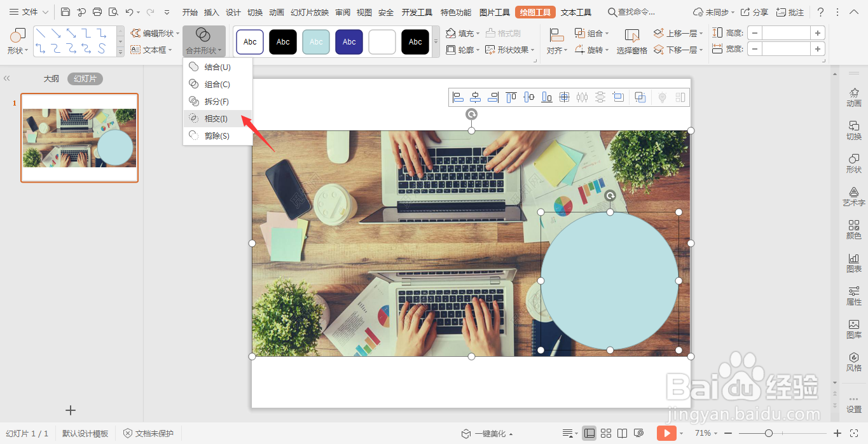Open 组合 group dropdown

click(x=592, y=33)
